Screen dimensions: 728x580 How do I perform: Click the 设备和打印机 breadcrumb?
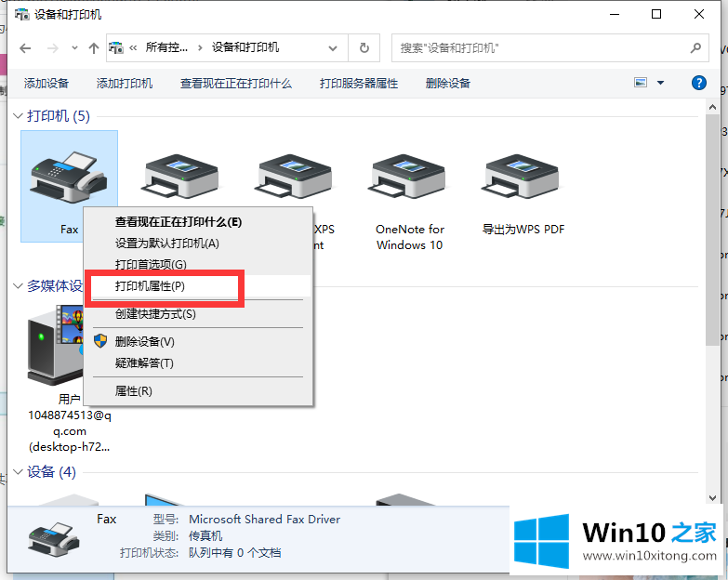[245, 47]
